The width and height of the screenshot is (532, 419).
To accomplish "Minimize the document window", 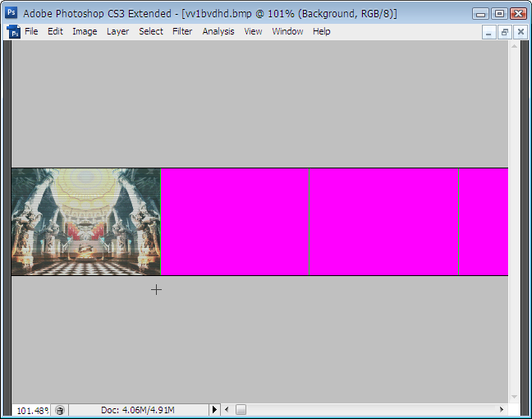I will click(489, 32).
